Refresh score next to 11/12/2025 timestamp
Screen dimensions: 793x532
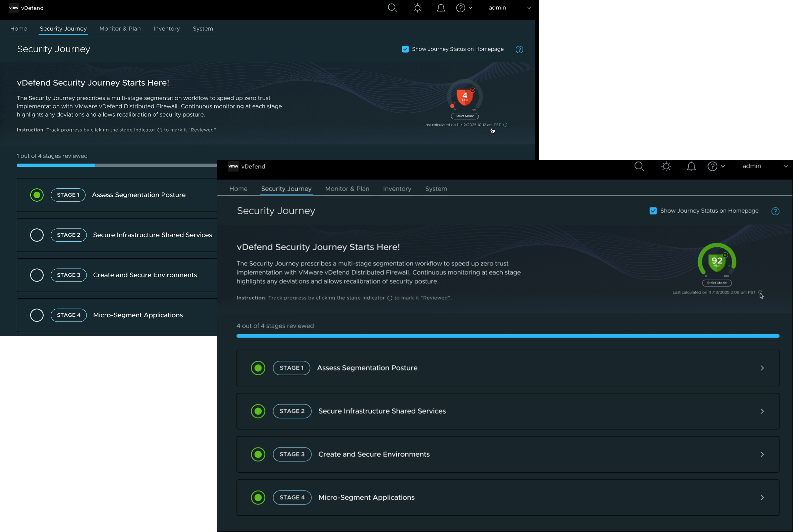click(505, 125)
